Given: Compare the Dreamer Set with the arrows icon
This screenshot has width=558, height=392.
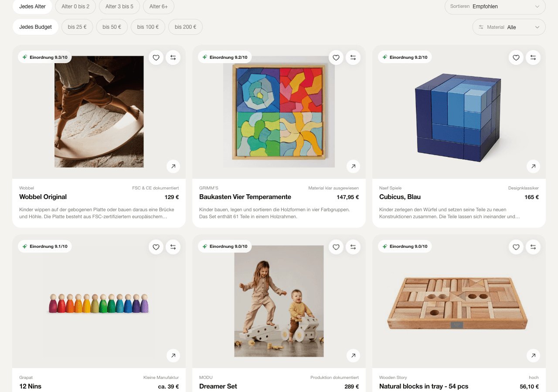Looking at the screenshot, I should click(x=353, y=247).
